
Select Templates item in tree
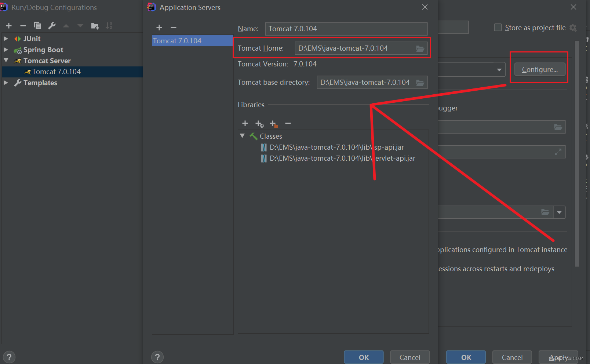click(40, 83)
